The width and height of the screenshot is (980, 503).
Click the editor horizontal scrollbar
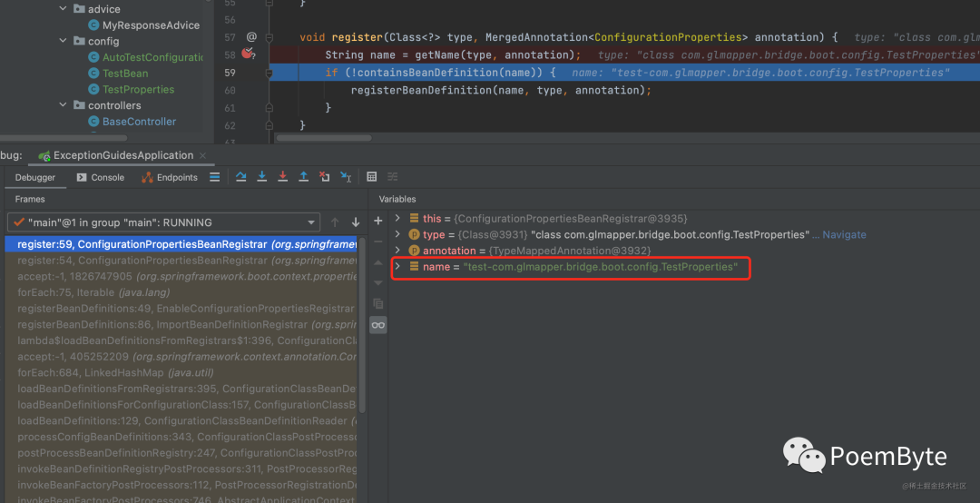324,138
